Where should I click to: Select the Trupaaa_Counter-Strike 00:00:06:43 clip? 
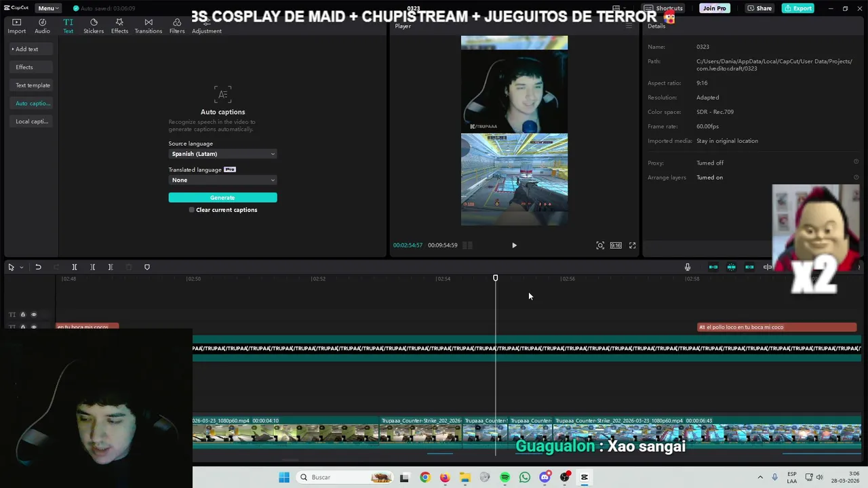pyautogui.click(x=707, y=433)
